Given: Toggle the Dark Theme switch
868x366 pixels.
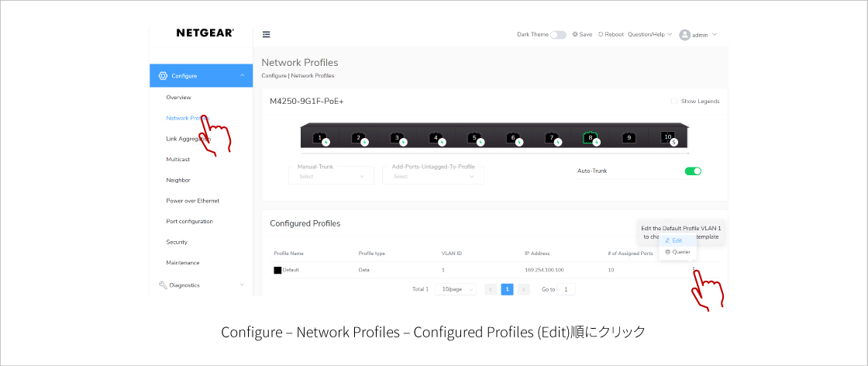Looking at the screenshot, I should [x=558, y=35].
